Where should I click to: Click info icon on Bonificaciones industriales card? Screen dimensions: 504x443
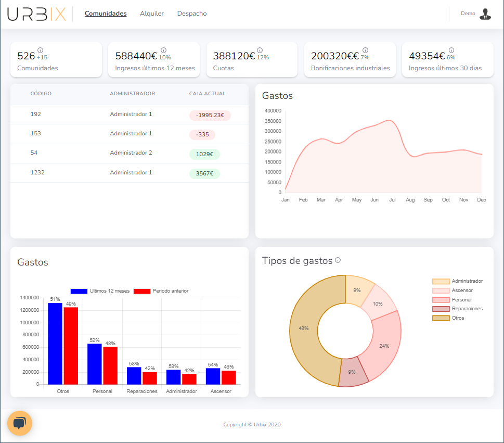(x=365, y=50)
